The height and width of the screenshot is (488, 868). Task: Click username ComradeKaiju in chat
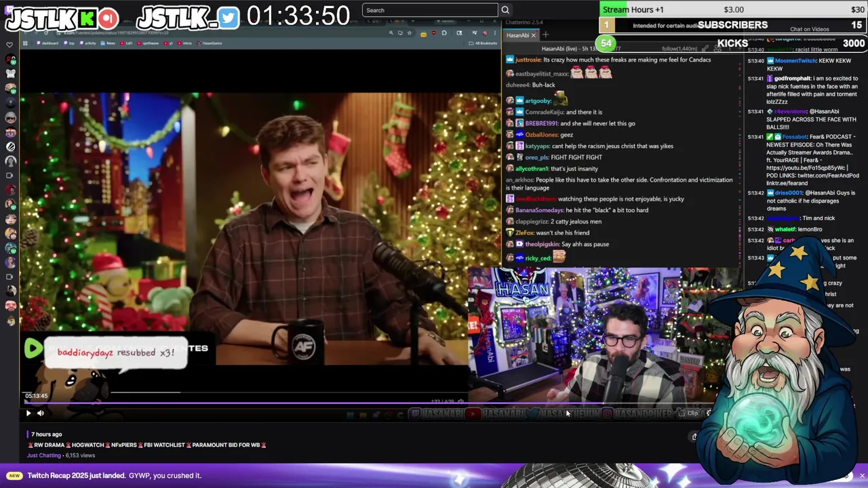point(543,113)
